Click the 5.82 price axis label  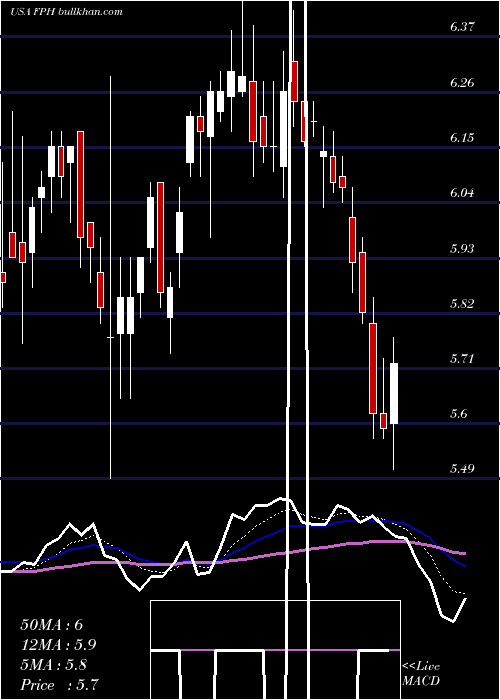tap(462, 304)
